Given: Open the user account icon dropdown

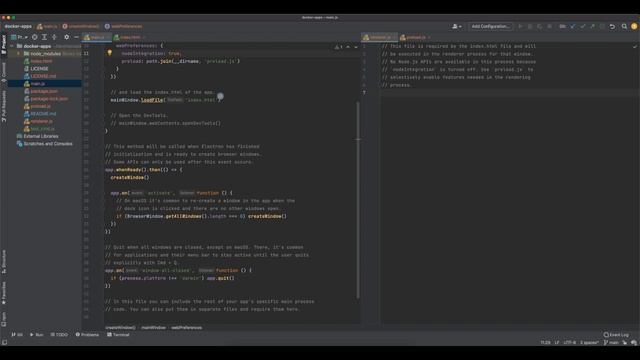Looking at the screenshot, I should click(x=457, y=27).
